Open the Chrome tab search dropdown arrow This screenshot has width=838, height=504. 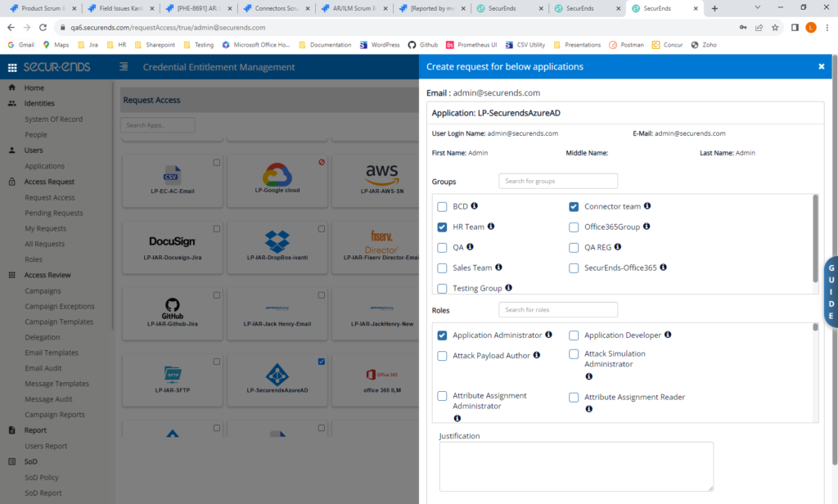[x=757, y=7]
